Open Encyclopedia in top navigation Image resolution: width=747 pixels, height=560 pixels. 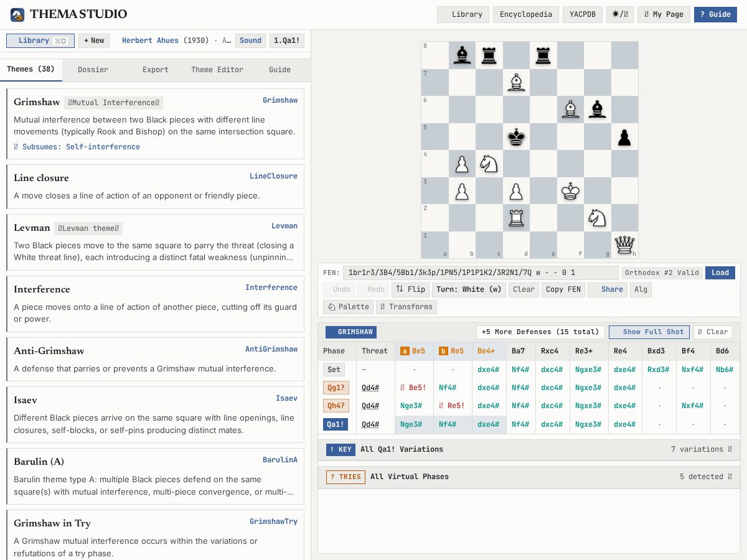[525, 14]
